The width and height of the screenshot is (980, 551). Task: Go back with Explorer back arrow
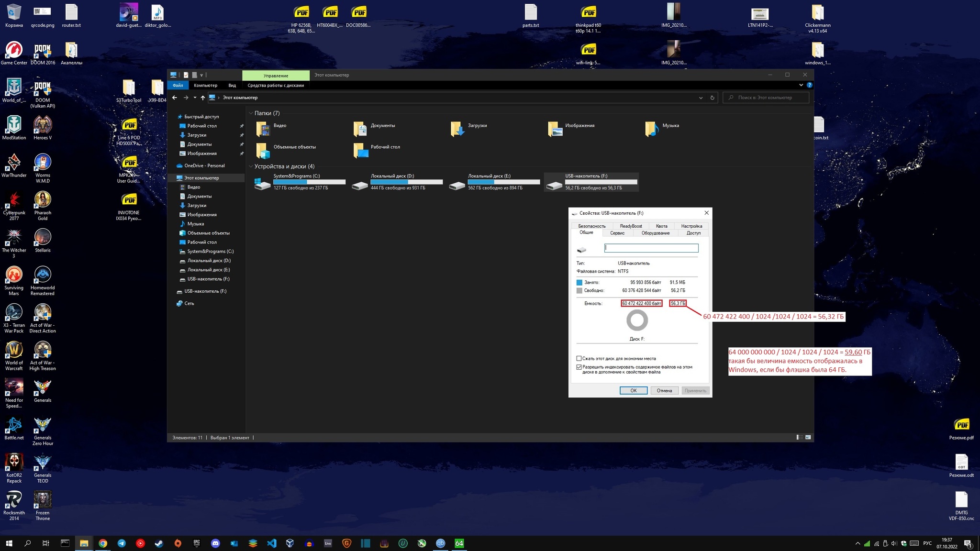click(x=175, y=98)
